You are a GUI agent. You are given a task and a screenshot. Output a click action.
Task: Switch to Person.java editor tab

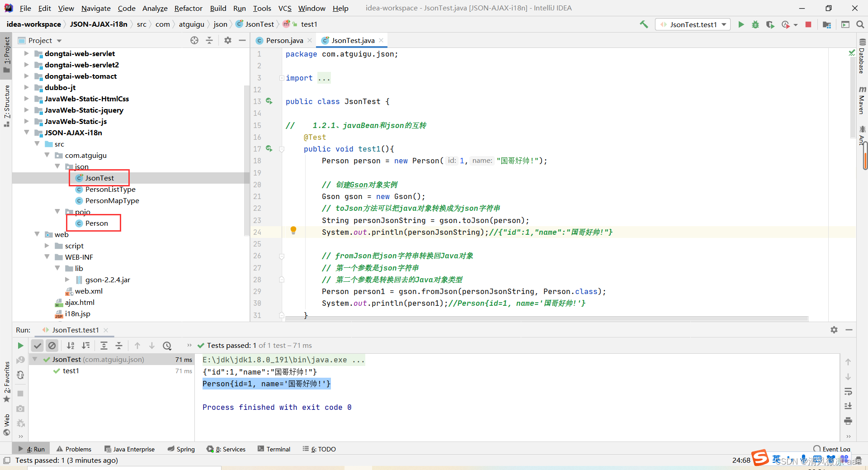[284, 40]
